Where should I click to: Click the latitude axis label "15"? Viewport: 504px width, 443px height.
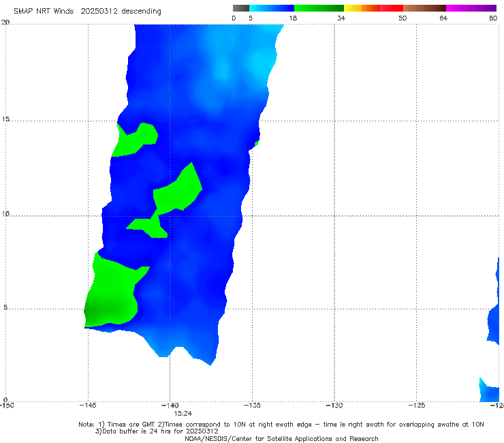[x=5, y=119]
